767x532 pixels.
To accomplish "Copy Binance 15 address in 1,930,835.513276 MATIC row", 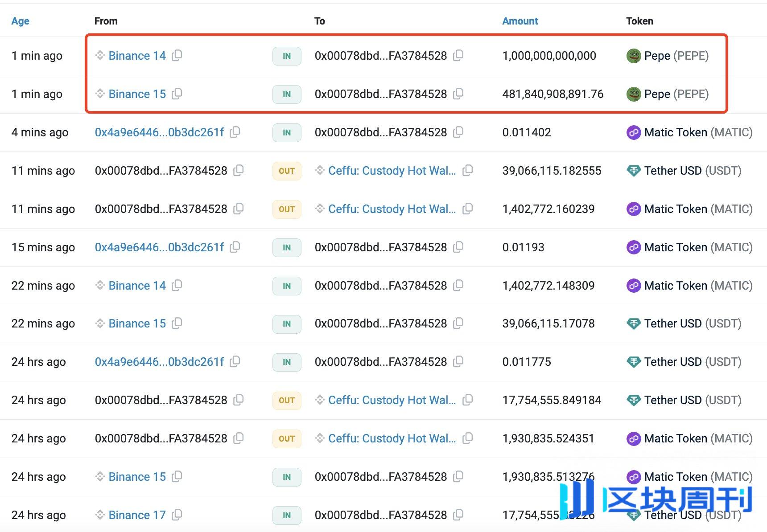I will (x=177, y=477).
